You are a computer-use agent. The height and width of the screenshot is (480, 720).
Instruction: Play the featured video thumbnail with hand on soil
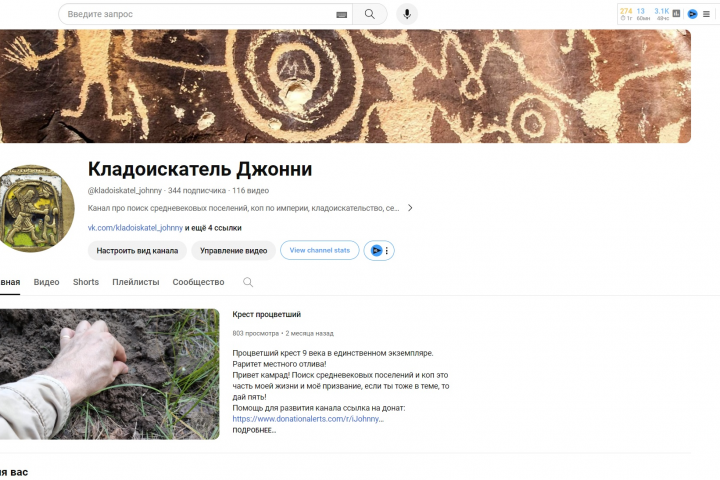[109, 374]
